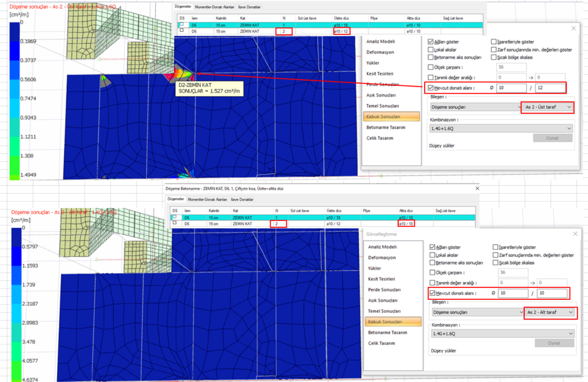Close the Döşeme Betonarme window
Image resolution: width=588 pixels, height=382 pixels.
[x=477, y=188]
